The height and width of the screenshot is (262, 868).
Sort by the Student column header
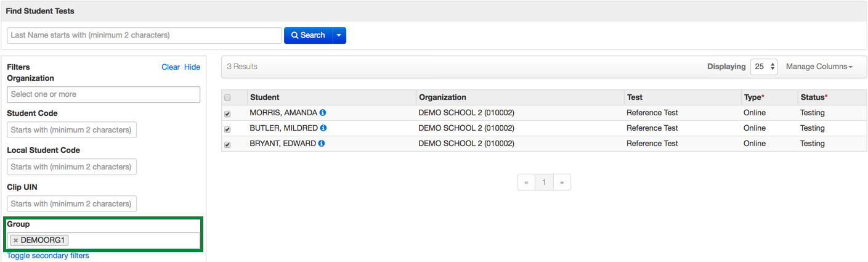tap(264, 97)
